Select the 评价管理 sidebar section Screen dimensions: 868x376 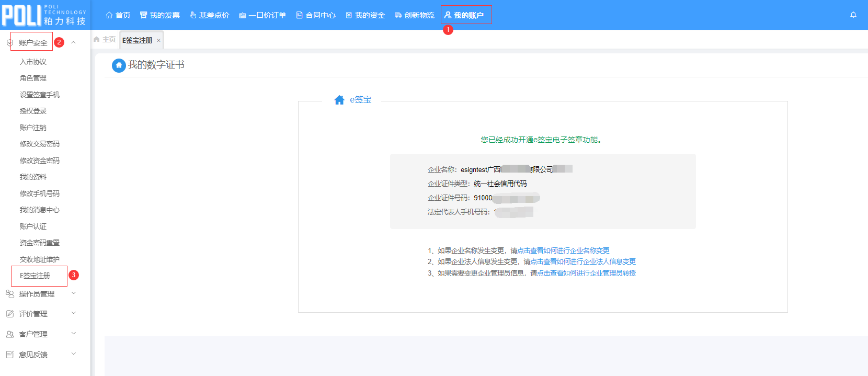(33, 314)
